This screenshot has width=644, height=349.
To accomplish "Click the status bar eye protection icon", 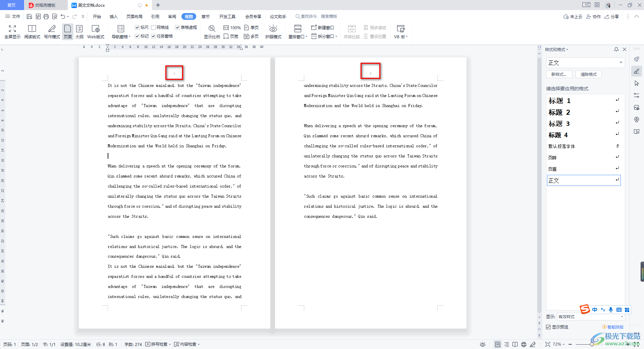I will coord(483,344).
